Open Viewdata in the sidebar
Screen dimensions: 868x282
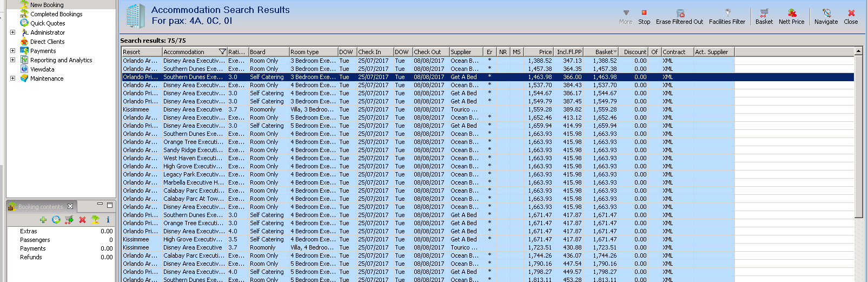click(42, 69)
